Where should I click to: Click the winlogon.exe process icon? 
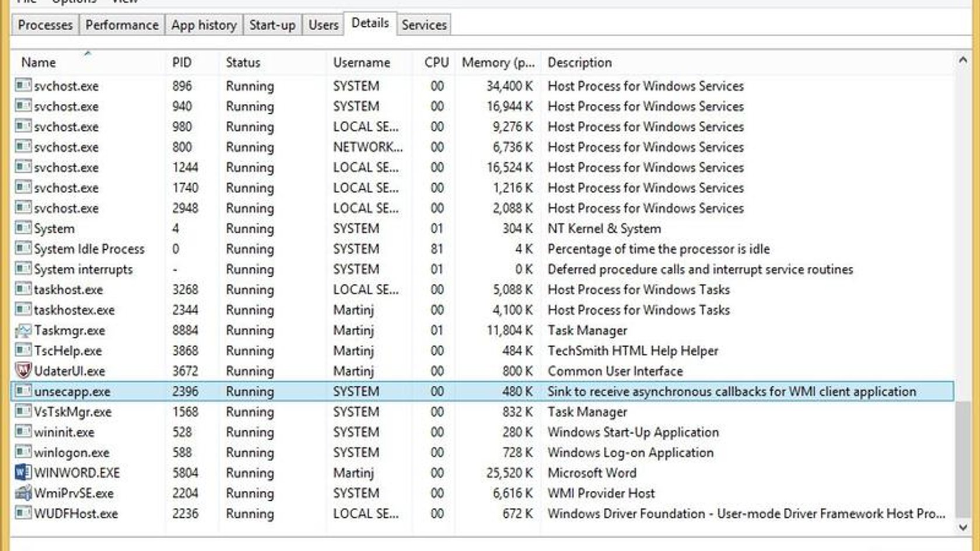(23, 452)
